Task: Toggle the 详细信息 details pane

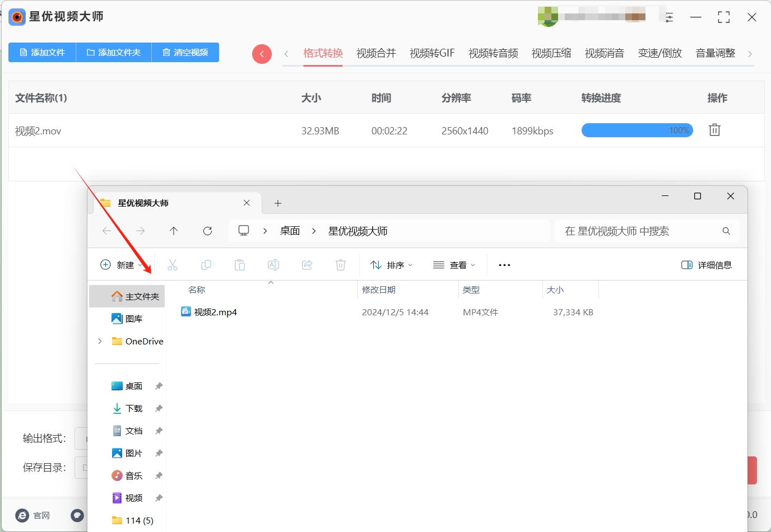Action: [707, 265]
